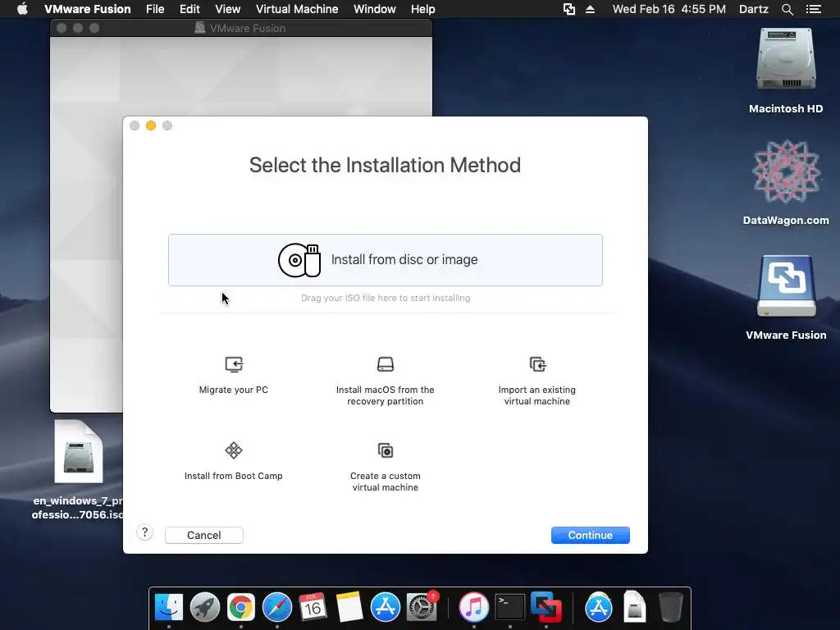Minimize the dialog with yellow button
This screenshot has height=630, width=840.
click(151, 126)
